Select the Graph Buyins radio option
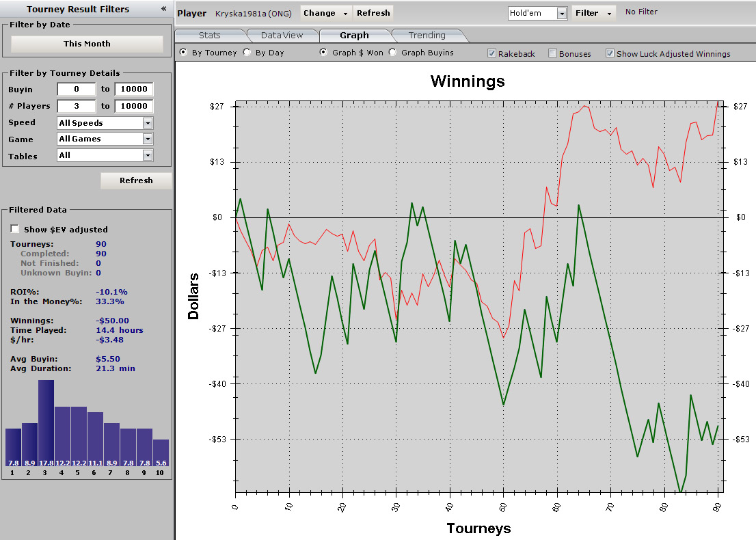Image resolution: width=756 pixels, height=540 pixels. click(393, 53)
